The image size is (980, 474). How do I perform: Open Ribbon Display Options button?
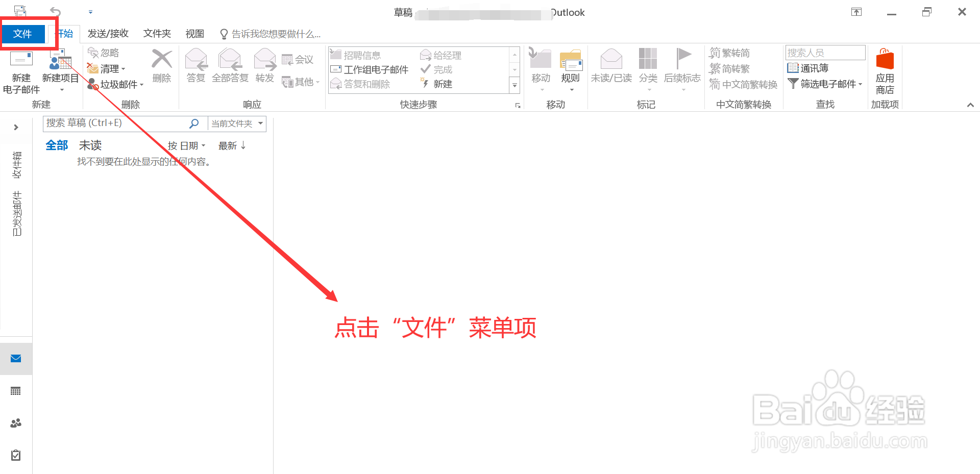[x=856, y=12]
